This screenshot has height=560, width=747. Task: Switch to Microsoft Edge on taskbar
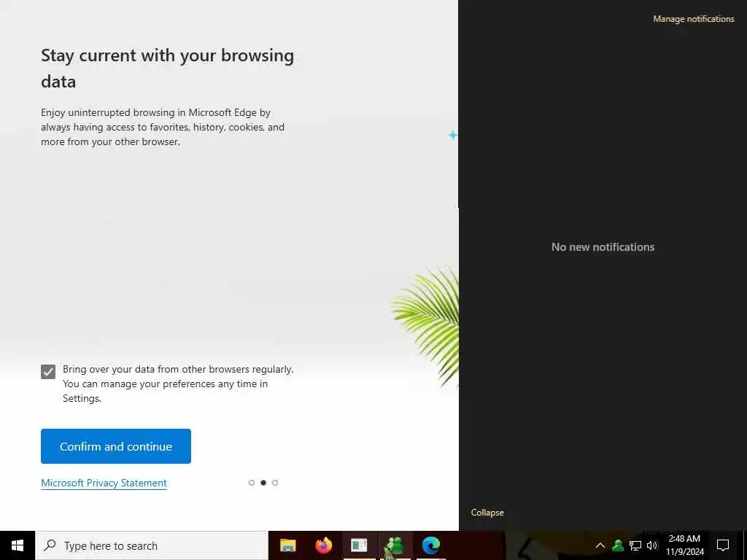coord(431,545)
